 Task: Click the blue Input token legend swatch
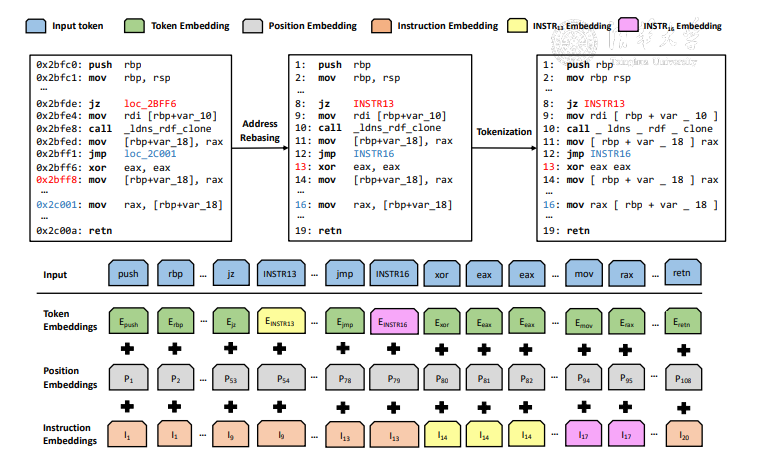(x=36, y=26)
